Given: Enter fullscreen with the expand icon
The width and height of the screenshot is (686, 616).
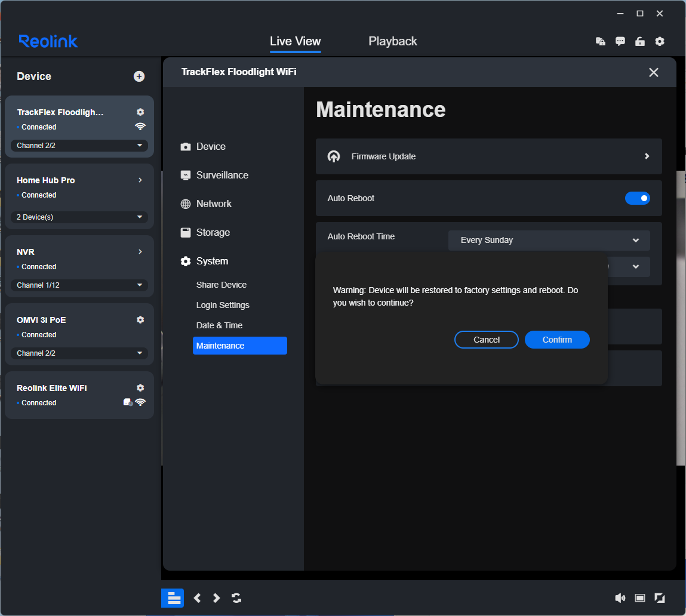Looking at the screenshot, I should click(x=659, y=597).
